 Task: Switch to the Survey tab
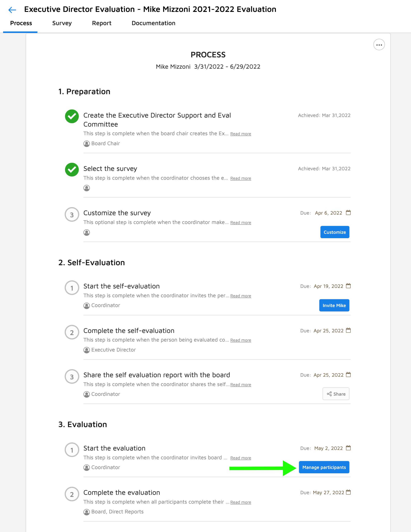click(62, 23)
